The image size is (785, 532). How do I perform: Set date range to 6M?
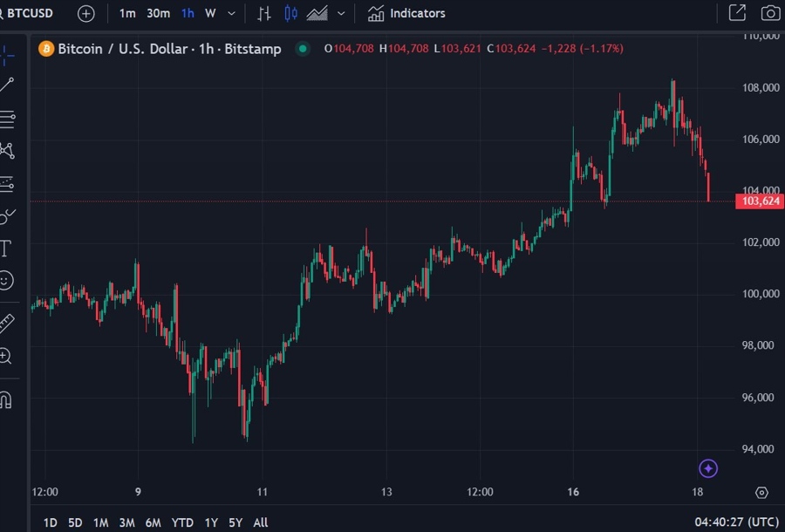(154, 522)
